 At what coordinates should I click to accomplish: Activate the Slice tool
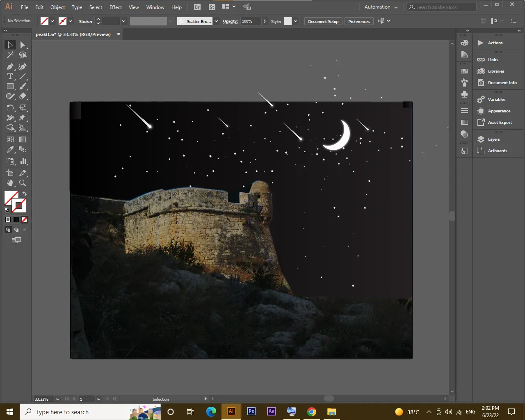(23, 173)
